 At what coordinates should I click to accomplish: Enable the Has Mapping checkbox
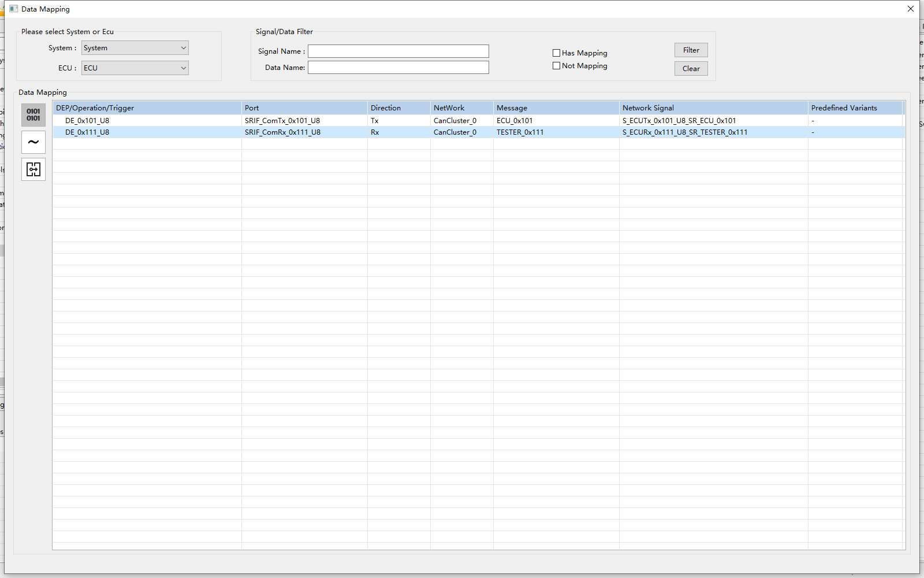[x=557, y=53]
